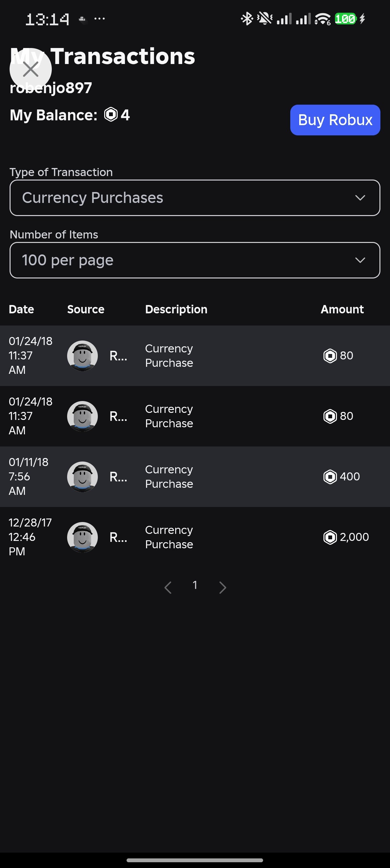The height and width of the screenshot is (868, 390).
Task: Tap the Wi-Fi status icon
Action: (x=323, y=19)
